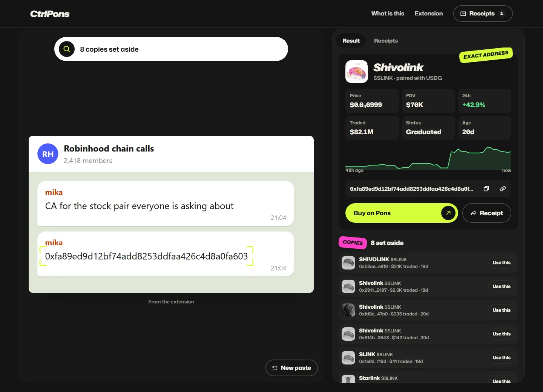The image size is (543, 392).
Task: Use this for Shivolink 0xfd8c copy
Action: (x=502, y=310)
